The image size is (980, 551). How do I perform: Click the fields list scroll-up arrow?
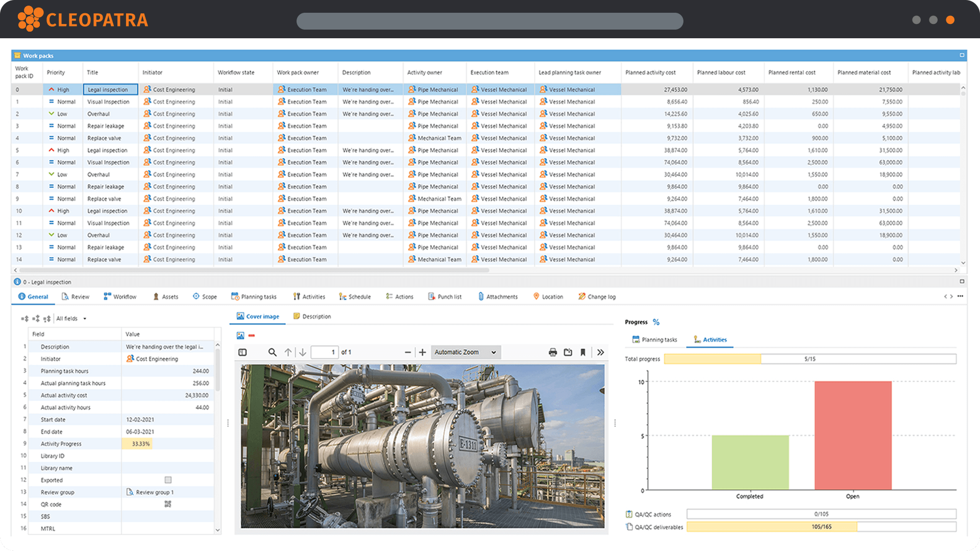coord(218,345)
